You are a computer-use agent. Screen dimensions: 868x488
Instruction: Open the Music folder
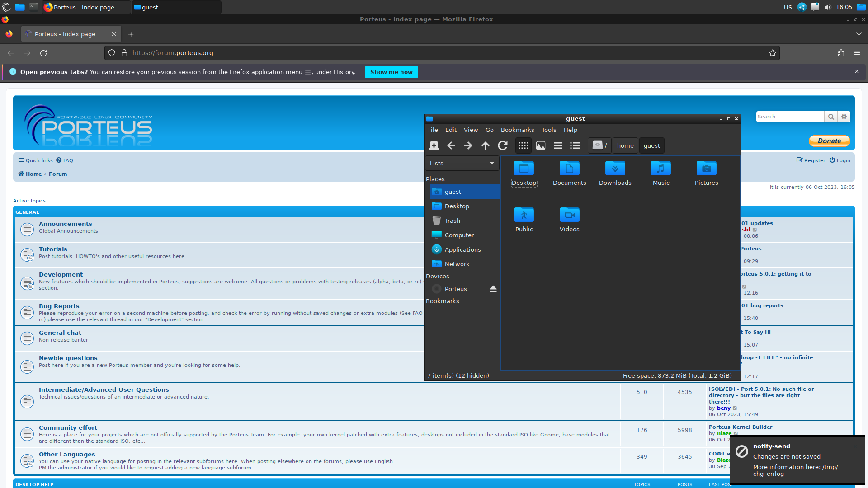click(x=661, y=173)
